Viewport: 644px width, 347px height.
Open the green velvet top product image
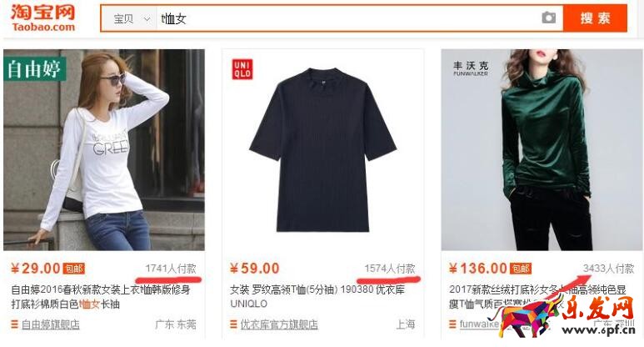[x=542, y=150]
